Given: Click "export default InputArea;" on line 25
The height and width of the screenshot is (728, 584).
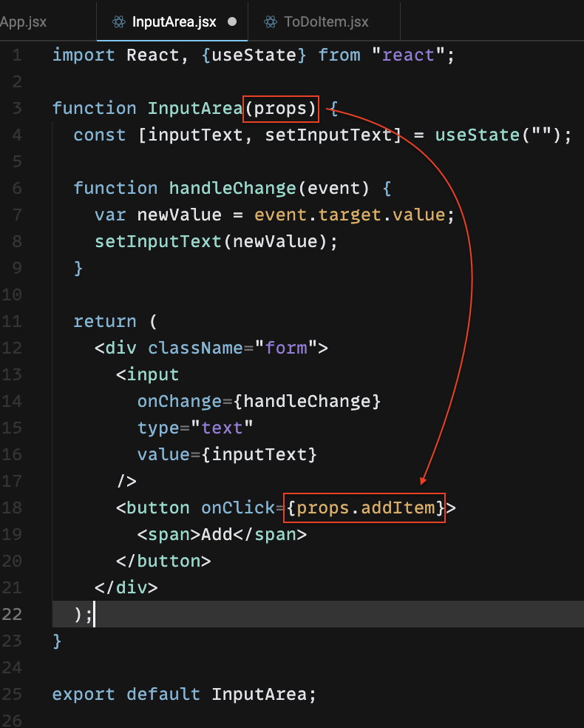Looking at the screenshot, I should (x=184, y=694).
